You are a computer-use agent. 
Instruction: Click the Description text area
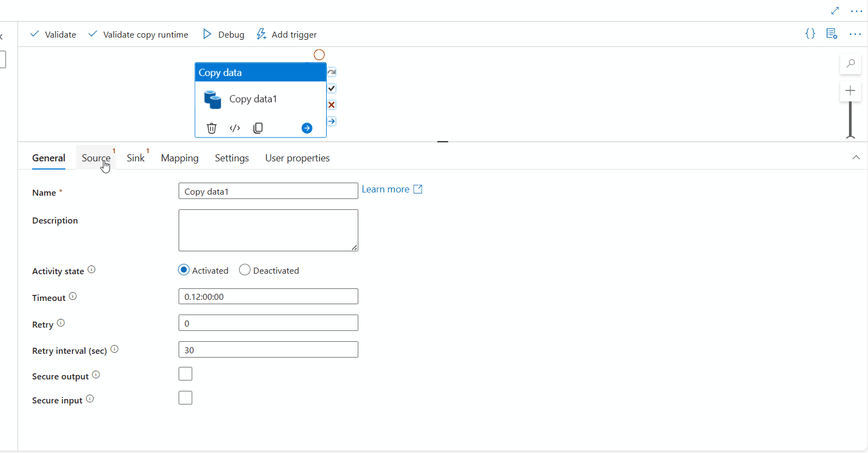point(268,230)
